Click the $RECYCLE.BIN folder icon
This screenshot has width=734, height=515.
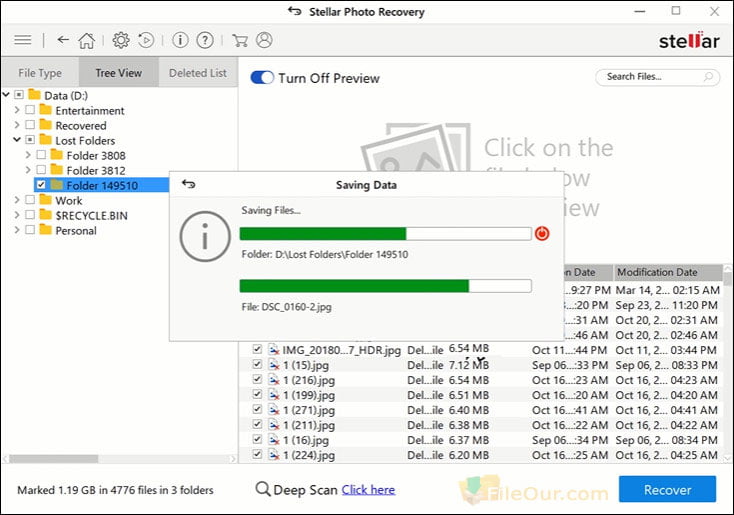[45, 215]
